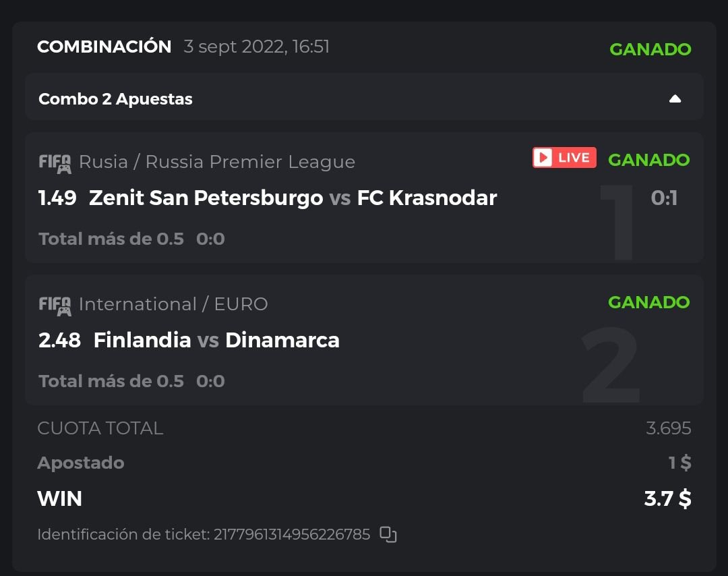Click FIFA gamepad icon beside Russia Premier League
This screenshot has width=728, height=576.
click(55, 163)
